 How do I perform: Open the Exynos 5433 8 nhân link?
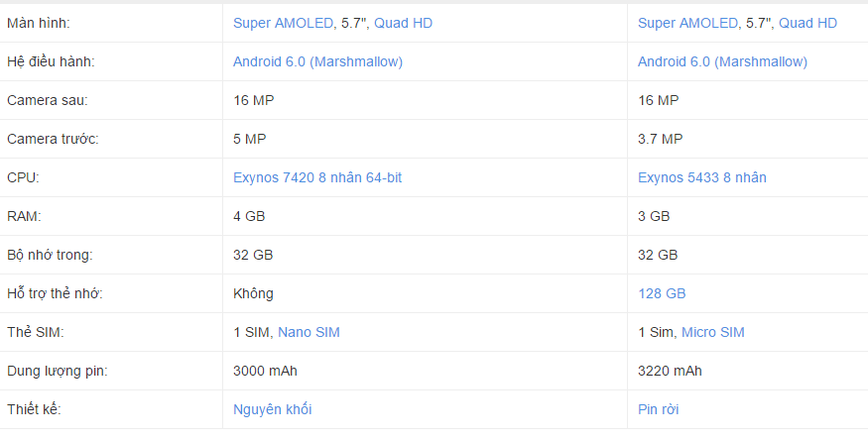[701, 177]
